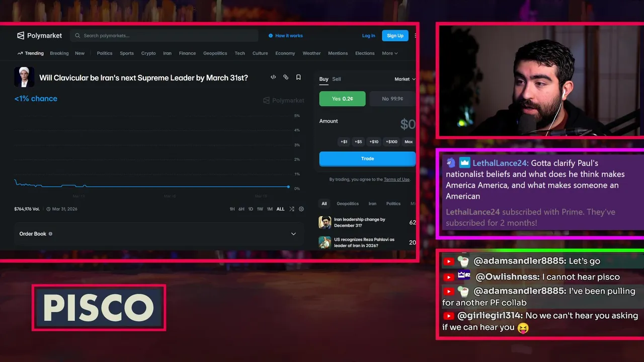Open the embed code icon
644x362 pixels.
pos(273,77)
